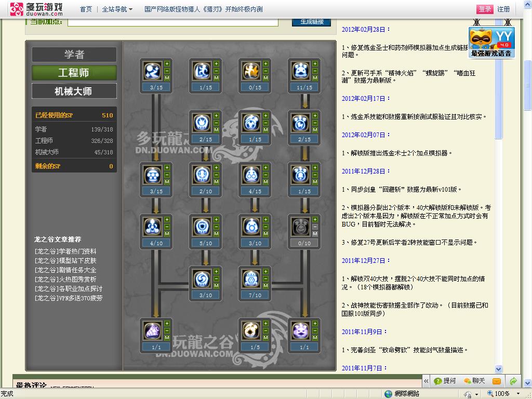Increase the 2/10 skill with plus

click(x=216, y=168)
